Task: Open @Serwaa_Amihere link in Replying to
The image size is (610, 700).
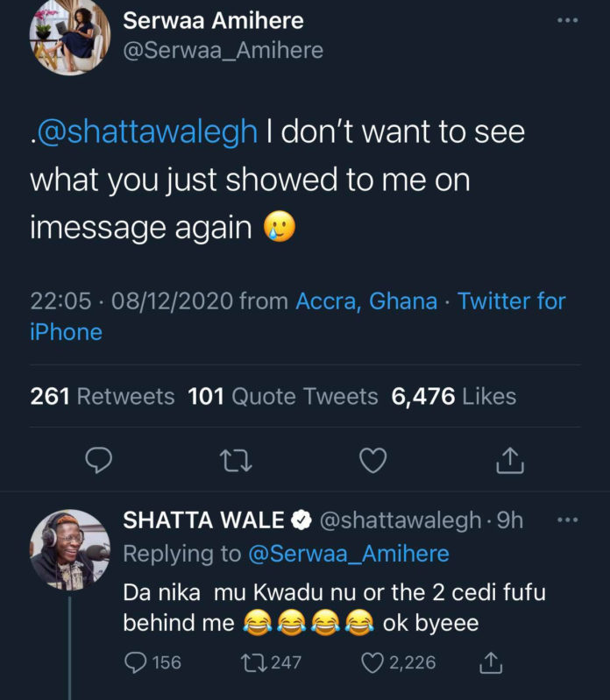Action: click(348, 554)
